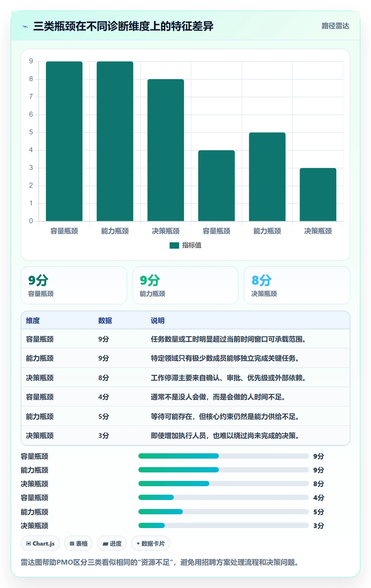Select the Chart.js tag chip

(x=40, y=543)
